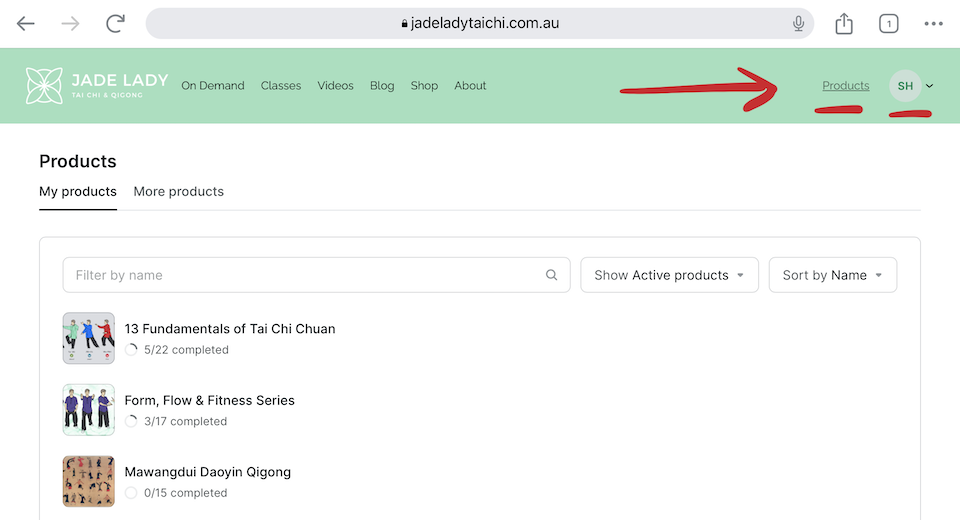Click the Products link in header

pos(845,86)
